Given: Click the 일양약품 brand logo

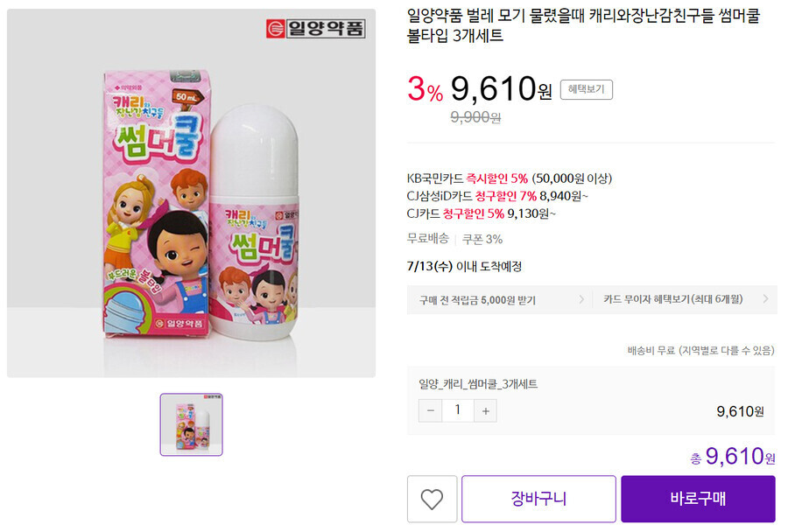Looking at the screenshot, I should pyautogui.click(x=314, y=27).
